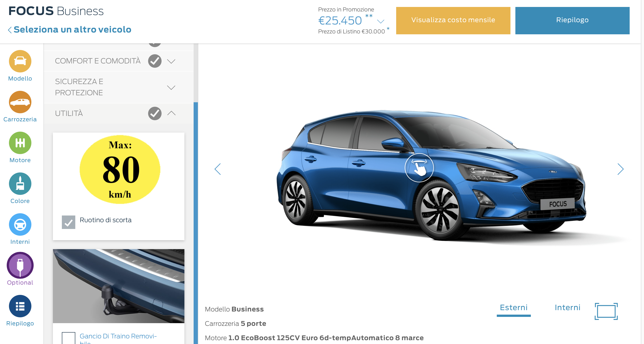Open the Modello step icon
Viewport: 644px width, 344px height.
(x=20, y=61)
